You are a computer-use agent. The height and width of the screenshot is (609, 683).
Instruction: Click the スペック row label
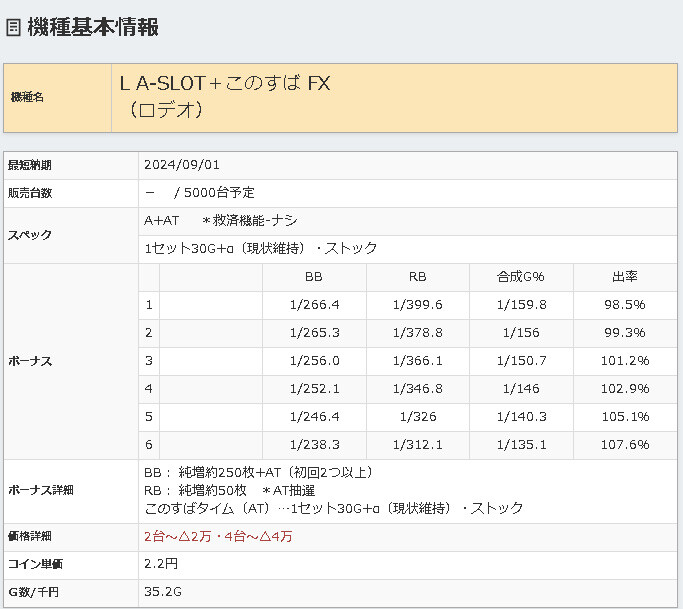tap(30, 235)
